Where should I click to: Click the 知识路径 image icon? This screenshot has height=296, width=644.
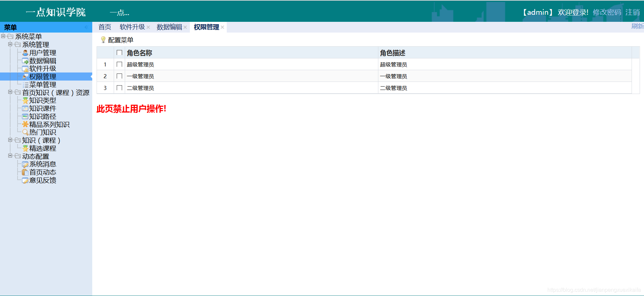point(25,116)
